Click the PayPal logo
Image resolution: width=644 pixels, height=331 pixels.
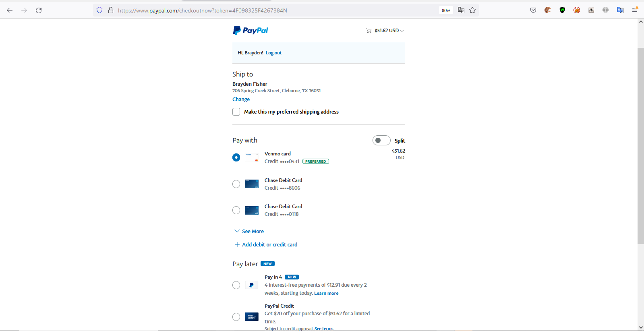[x=251, y=31]
